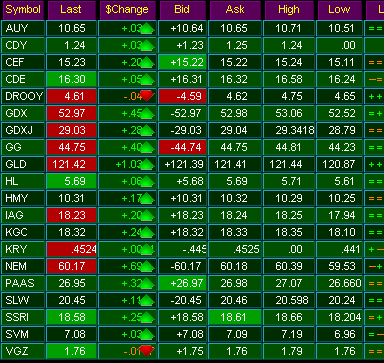Click the green up arrow in NEM row

[x=146, y=266]
